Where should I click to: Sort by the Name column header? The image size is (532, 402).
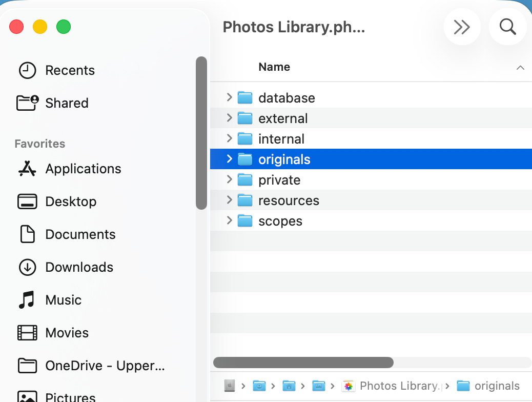[x=274, y=67]
